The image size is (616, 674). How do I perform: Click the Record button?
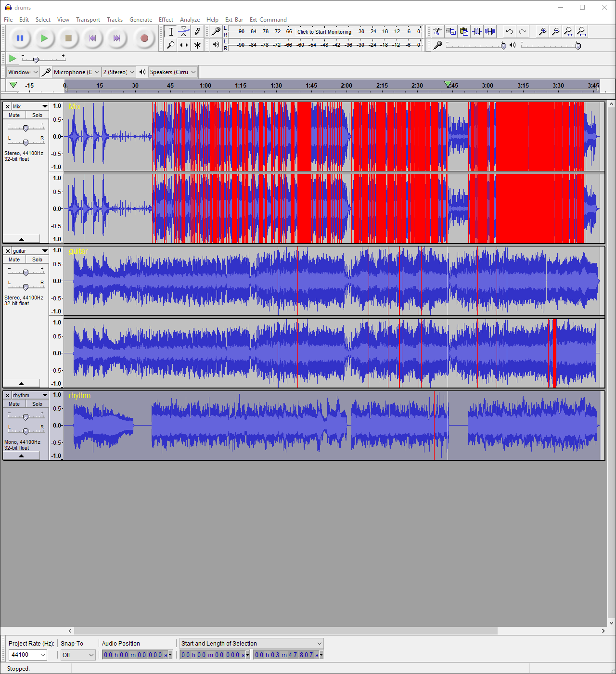tap(144, 38)
